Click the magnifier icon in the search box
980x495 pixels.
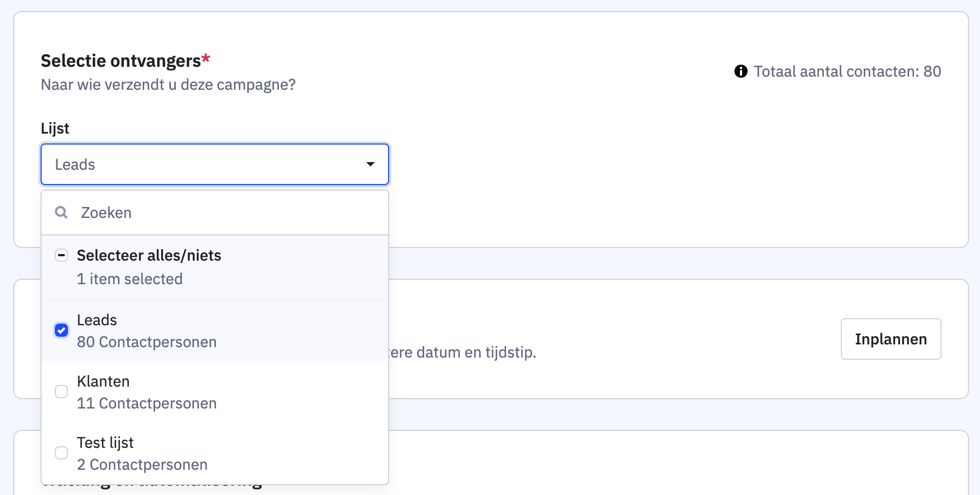(x=61, y=212)
